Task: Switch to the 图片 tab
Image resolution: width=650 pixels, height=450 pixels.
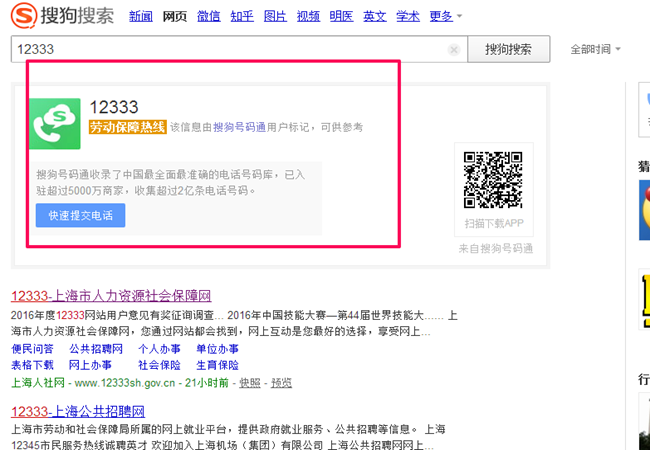Action: tap(275, 16)
